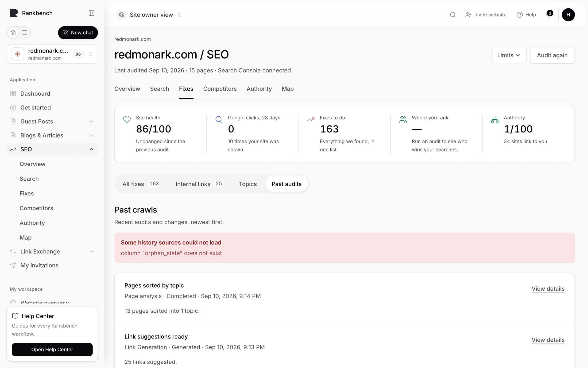Switch to the Overview tab
The height and width of the screenshot is (368, 588).
click(x=127, y=89)
